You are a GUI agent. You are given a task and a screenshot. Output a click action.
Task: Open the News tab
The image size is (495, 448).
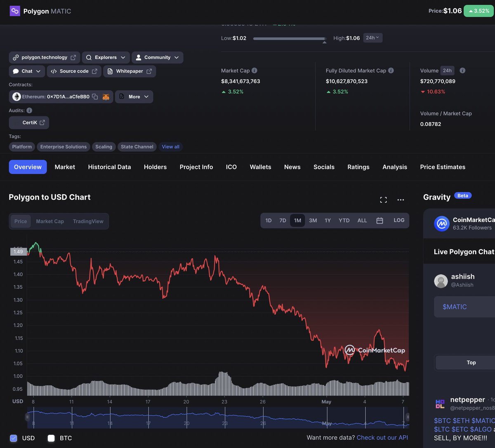(x=292, y=167)
